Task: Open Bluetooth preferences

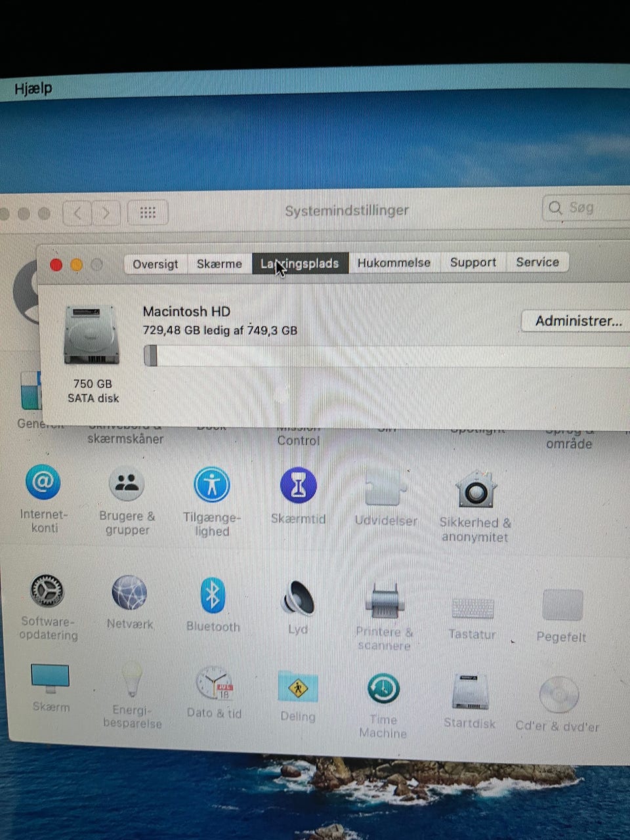Action: (x=213, y=595)
